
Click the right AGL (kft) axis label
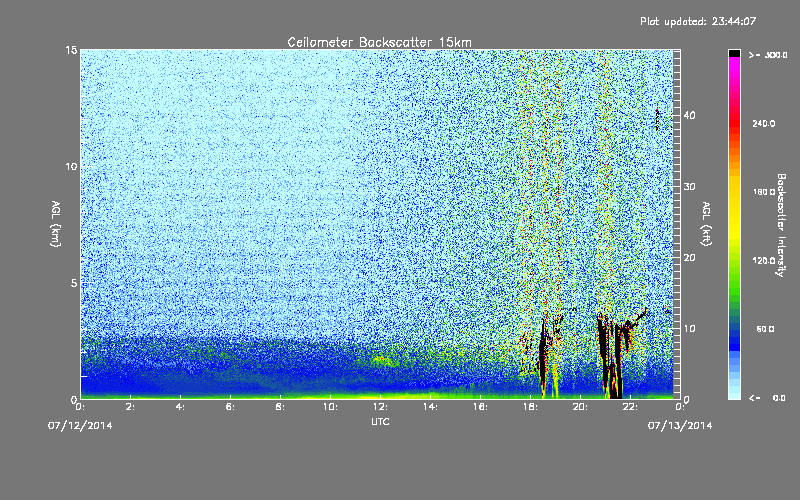[x=706, y=224]
